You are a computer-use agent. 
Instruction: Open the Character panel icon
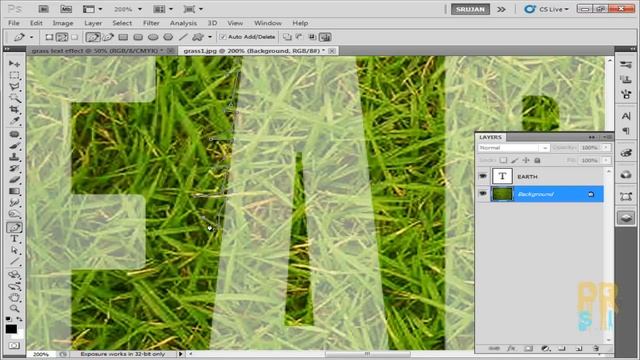626,116
